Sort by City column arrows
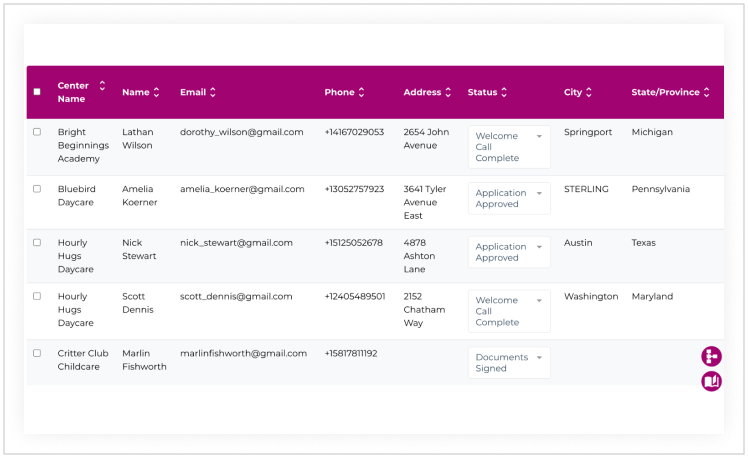 tap(589, 93)
